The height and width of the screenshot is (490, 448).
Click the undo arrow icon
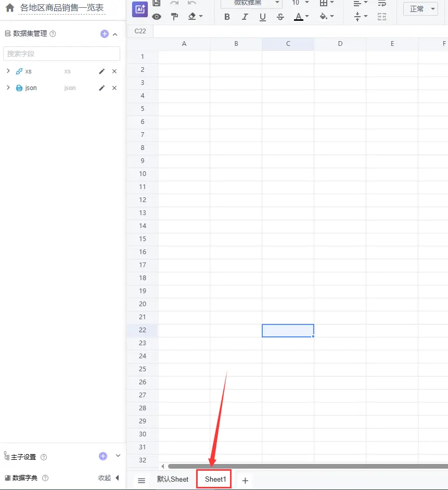[191, 3]
